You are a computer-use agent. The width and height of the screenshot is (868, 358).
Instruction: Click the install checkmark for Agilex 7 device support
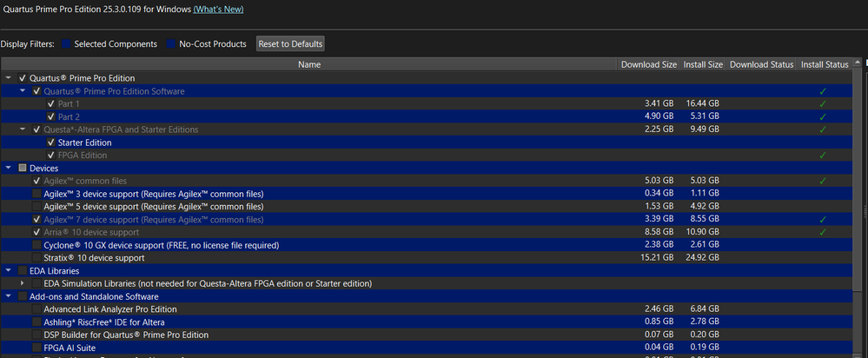[823, 220]
